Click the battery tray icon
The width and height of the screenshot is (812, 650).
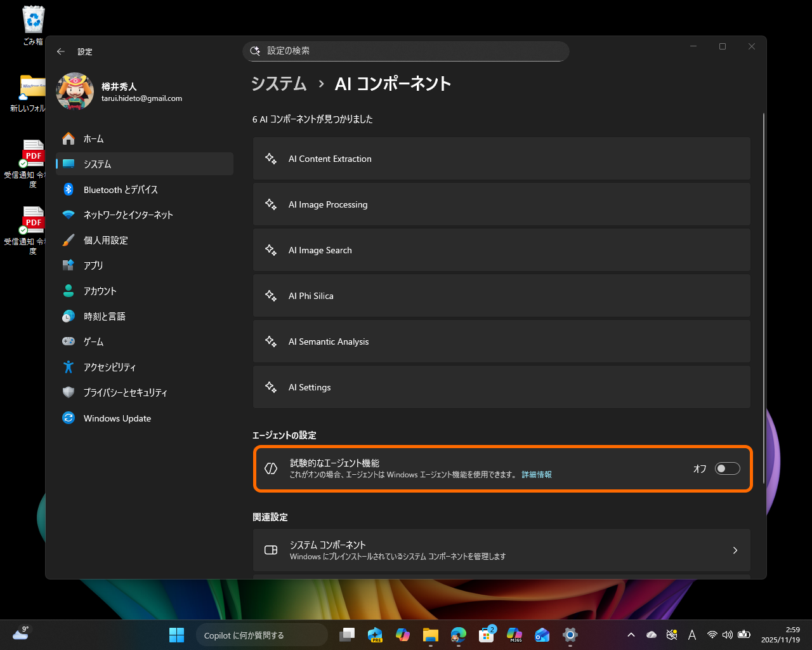tap(744, 635)
